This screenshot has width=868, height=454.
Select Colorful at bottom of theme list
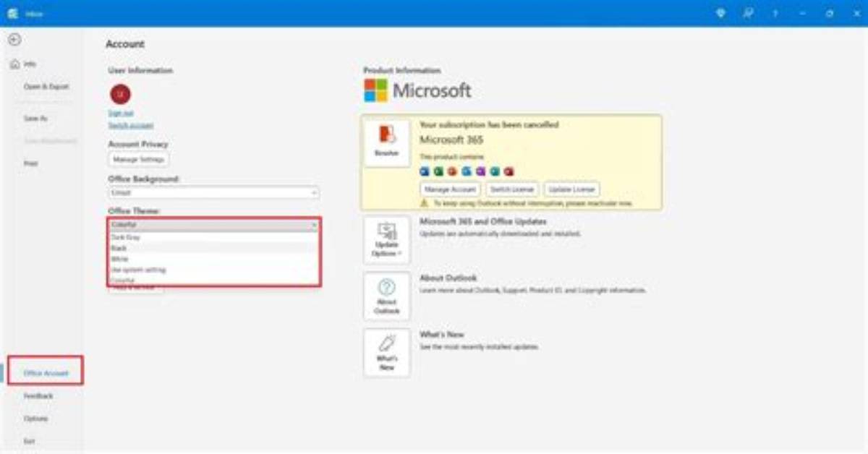[x=213, y=280]
